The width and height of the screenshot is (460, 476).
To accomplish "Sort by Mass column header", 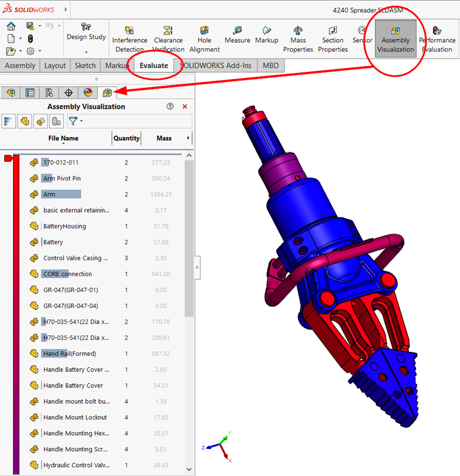I will [x=164, y=138].
